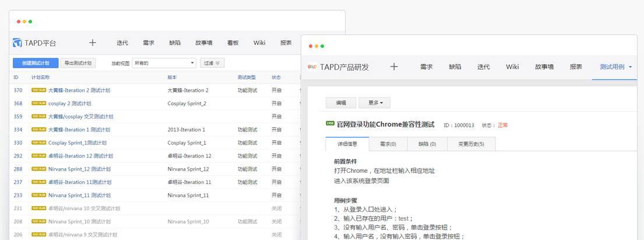Open the 大黄蜂-Iteration 1 测试计划 link

[x=79, y=130]
